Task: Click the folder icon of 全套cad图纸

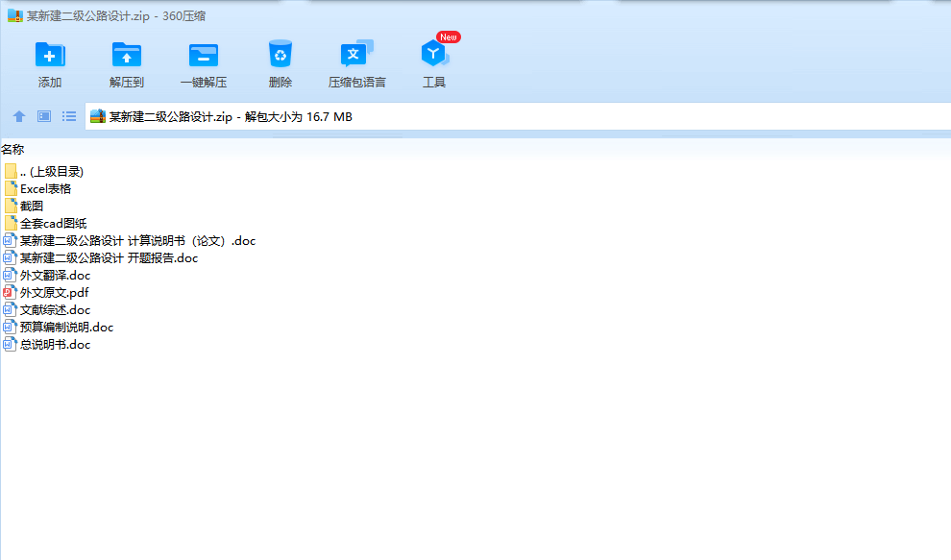Action: point(11,223)
